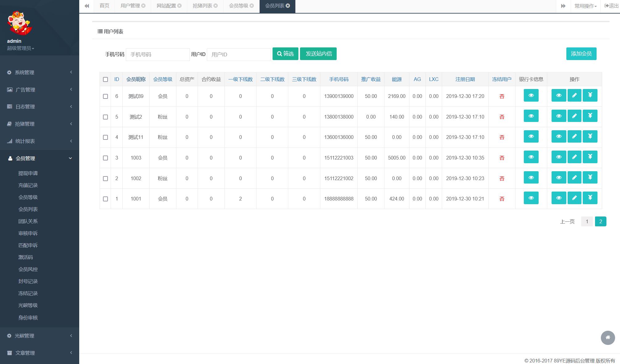This screenshot has width=620, height=364.
Task: Select the checkbox for member 1002 row
Action: point(105,179)
